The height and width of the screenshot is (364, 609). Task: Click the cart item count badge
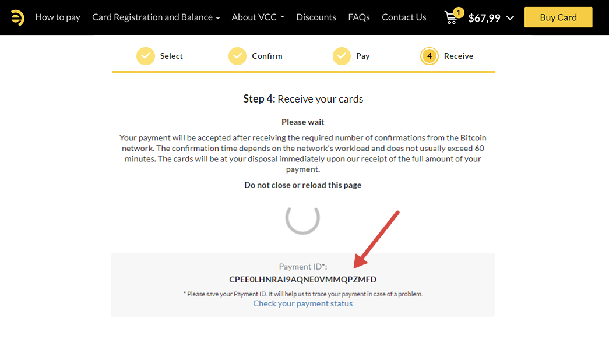(458, 12)
